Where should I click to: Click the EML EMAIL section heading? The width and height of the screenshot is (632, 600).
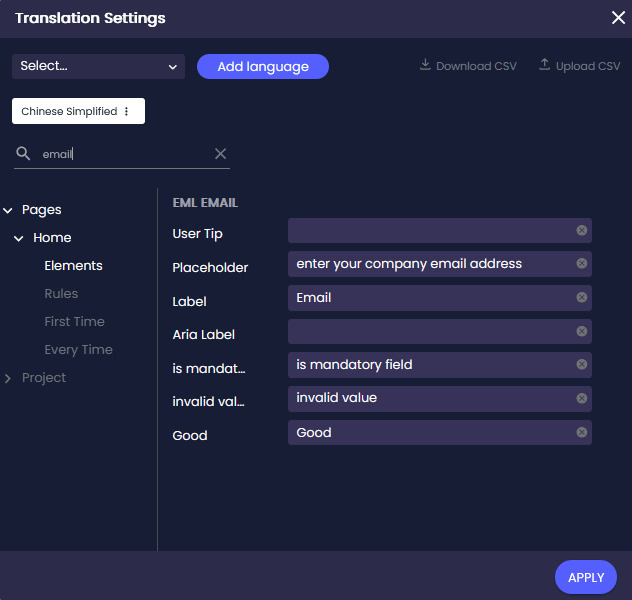(205, 203)
